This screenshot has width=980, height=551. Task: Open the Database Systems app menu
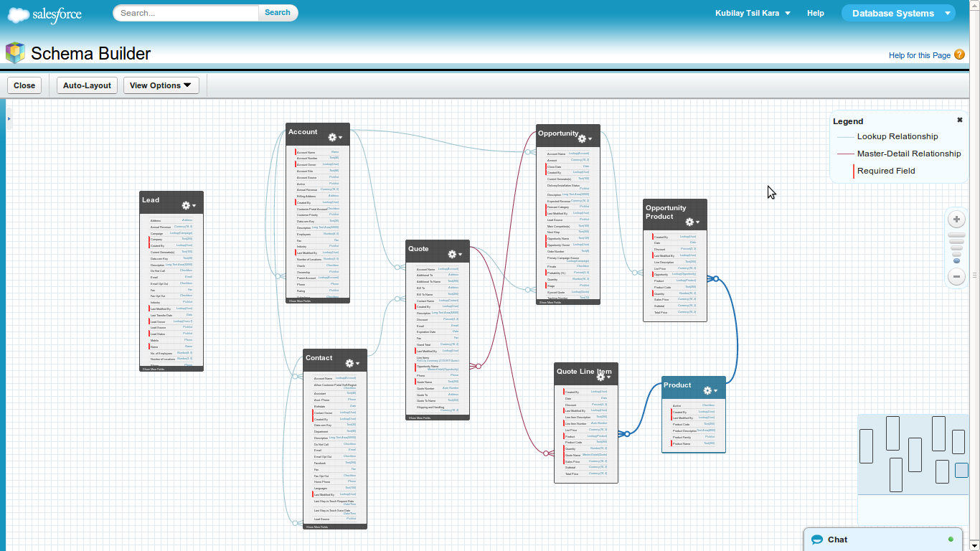coord(899,13)
